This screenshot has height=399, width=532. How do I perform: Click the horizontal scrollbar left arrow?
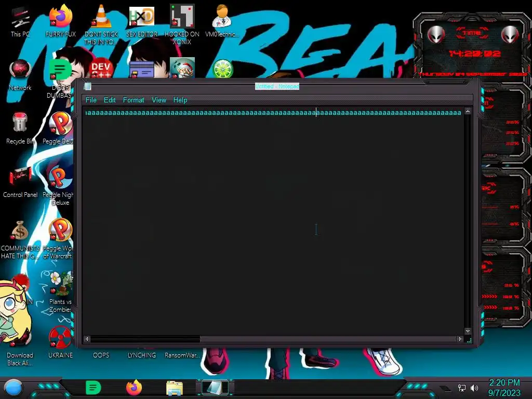click(87, 339)
